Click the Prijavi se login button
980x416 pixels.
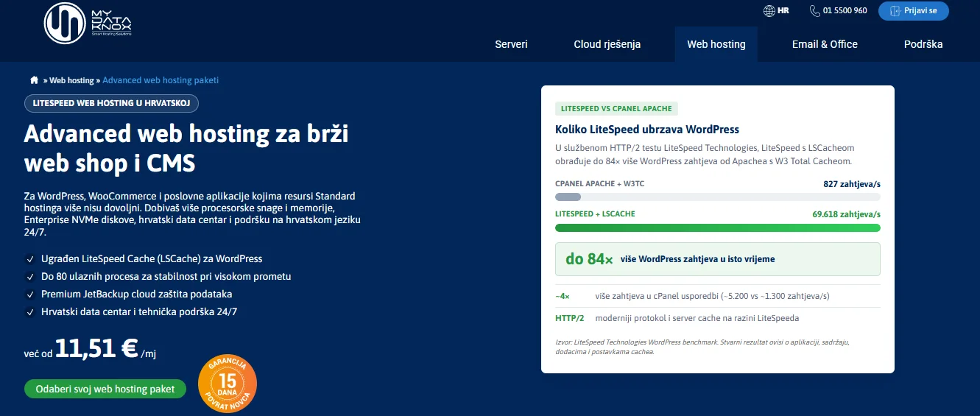click(914, 11)
